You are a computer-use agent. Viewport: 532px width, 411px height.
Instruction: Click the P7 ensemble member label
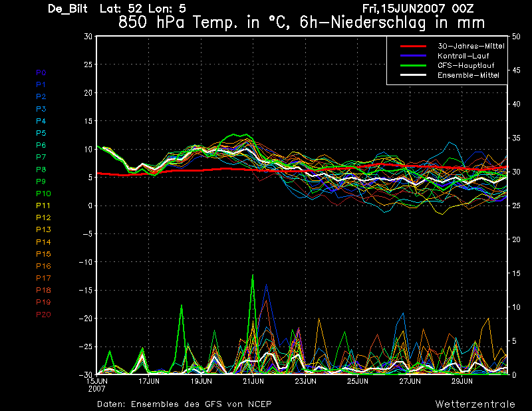point(41,157)
